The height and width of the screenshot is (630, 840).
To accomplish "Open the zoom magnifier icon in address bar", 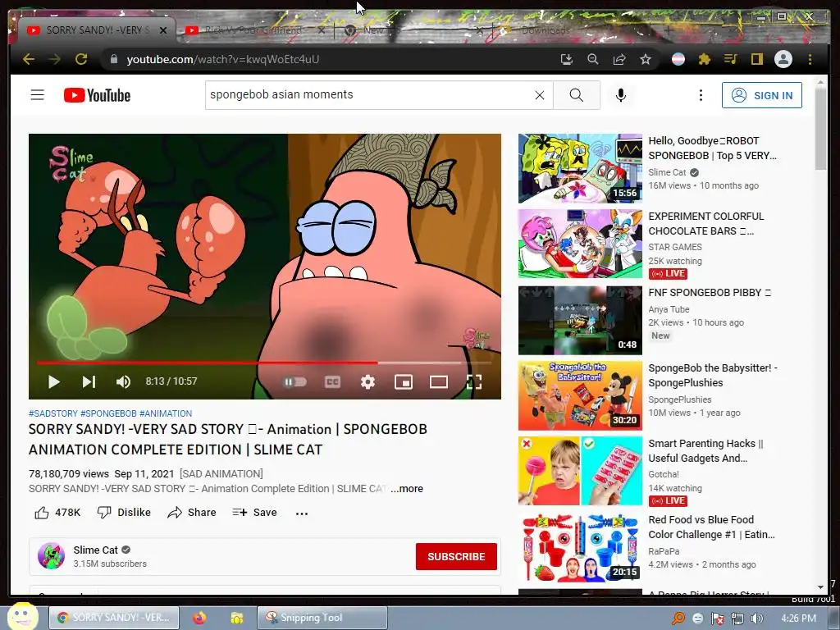I will coord(592,59).
